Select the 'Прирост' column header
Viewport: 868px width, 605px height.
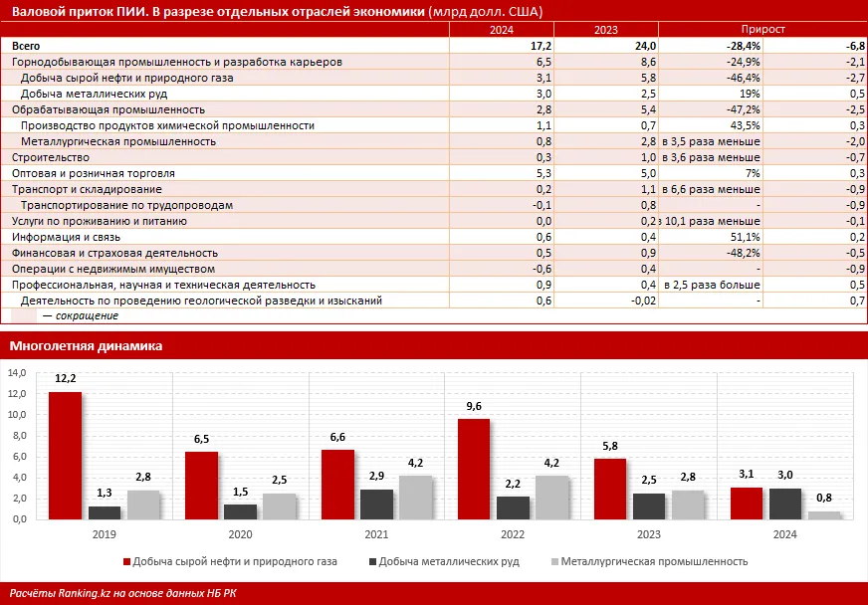click(761, 32)
